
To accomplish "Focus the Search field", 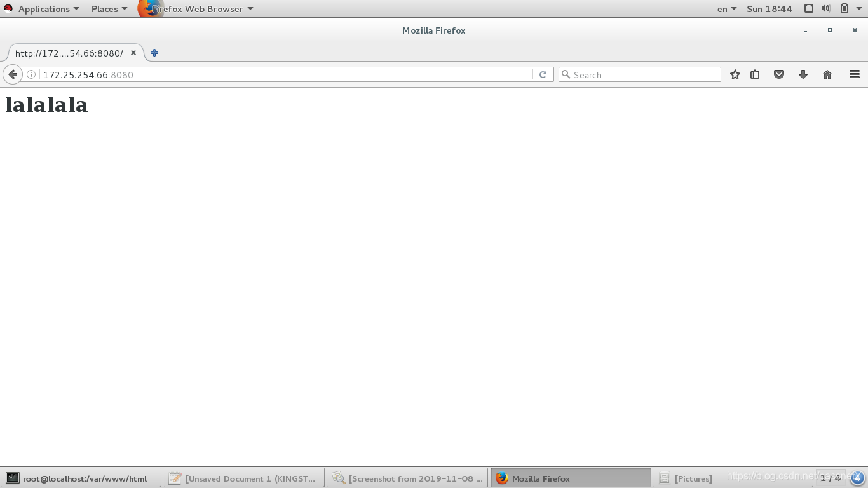I will [x=639, y=74].
